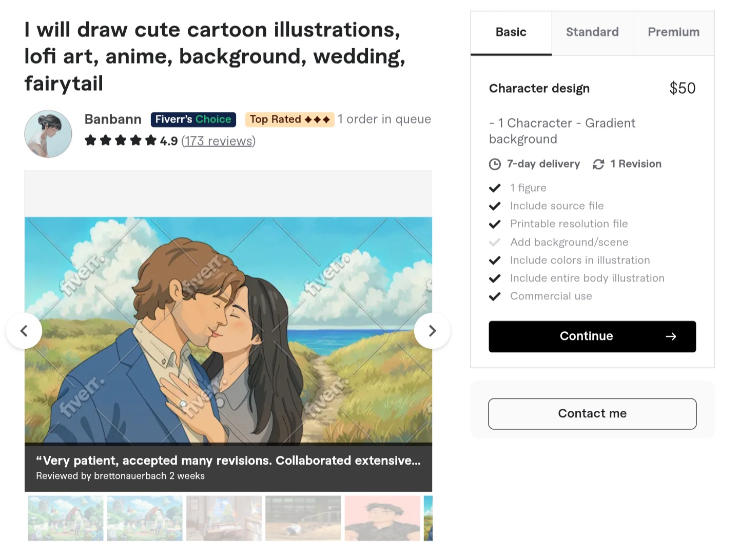Open the Banbann seller name link
This screenshot has width=739, height=560.
tap(113, 119)
